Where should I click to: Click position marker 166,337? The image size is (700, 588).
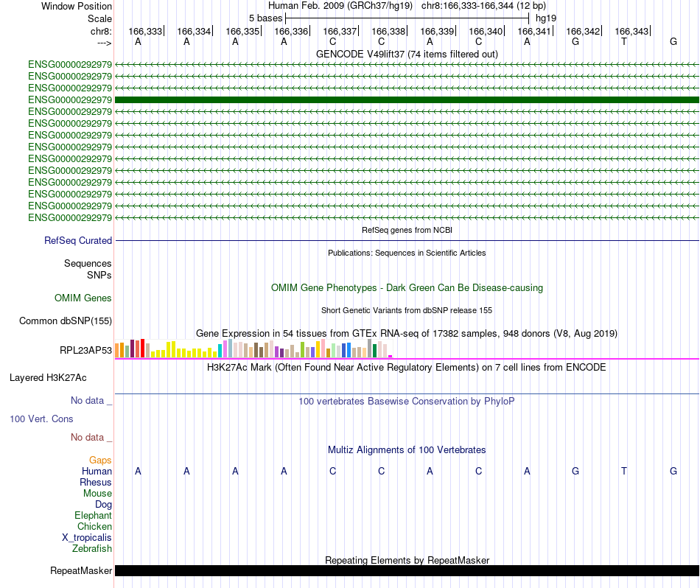point(340,31)
